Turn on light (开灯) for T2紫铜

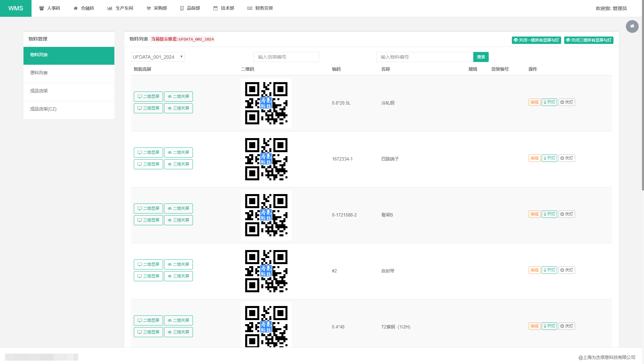click(549, 326)
